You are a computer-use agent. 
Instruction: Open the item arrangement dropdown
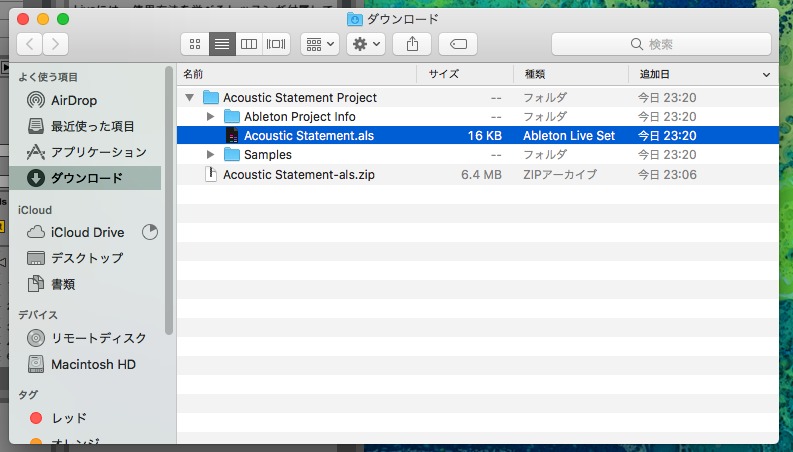pos(320,44)
